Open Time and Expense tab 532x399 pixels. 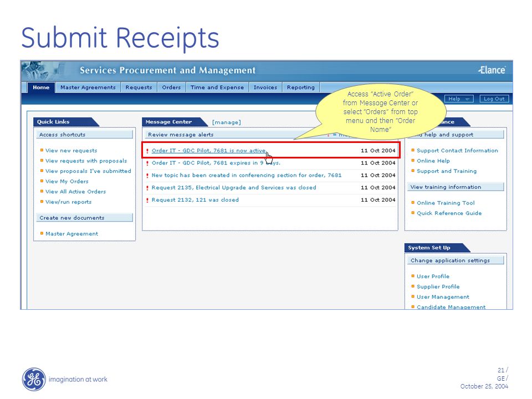(217, 87)
